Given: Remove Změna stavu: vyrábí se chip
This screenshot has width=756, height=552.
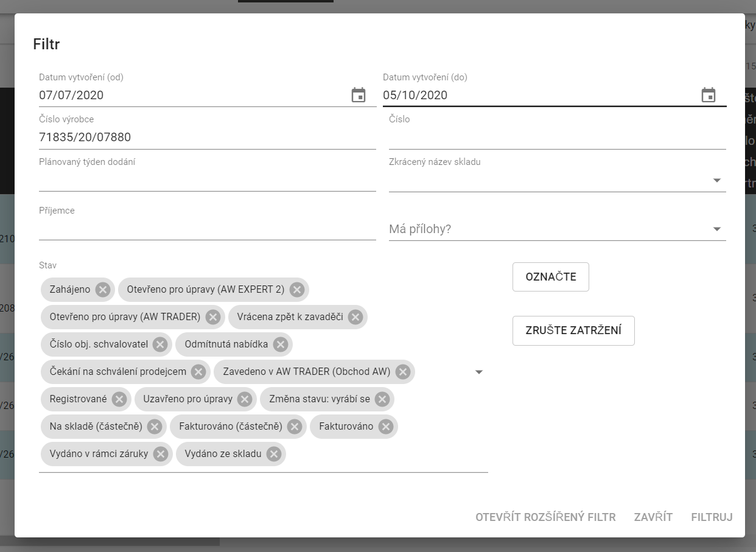Looking at the screenshot, I should 382,399.
